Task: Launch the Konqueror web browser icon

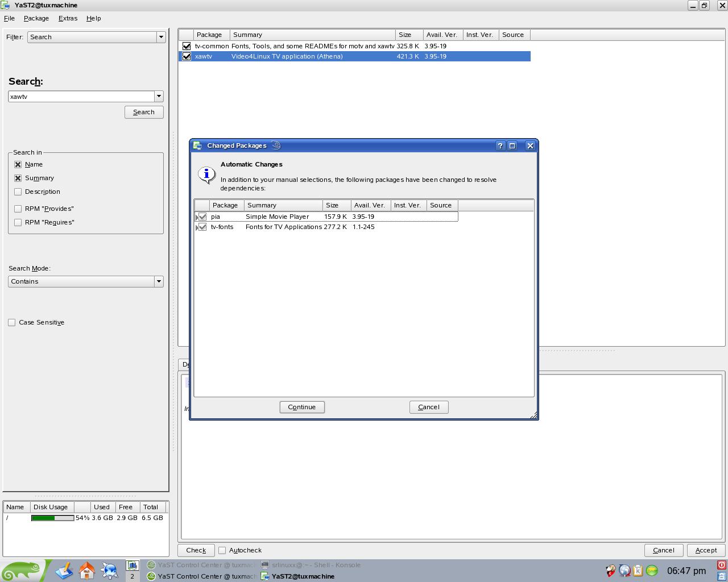Action: point(109,570)
